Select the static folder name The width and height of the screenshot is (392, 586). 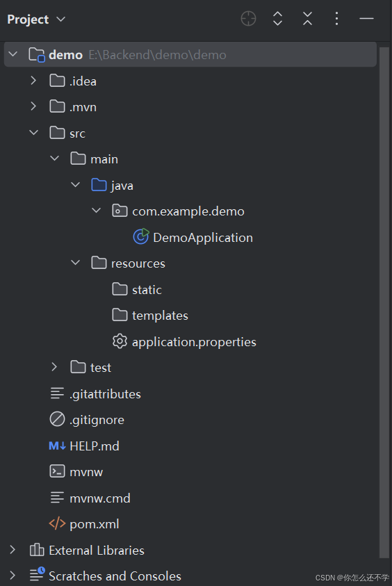pyautogui.click(x=147, y=290)
